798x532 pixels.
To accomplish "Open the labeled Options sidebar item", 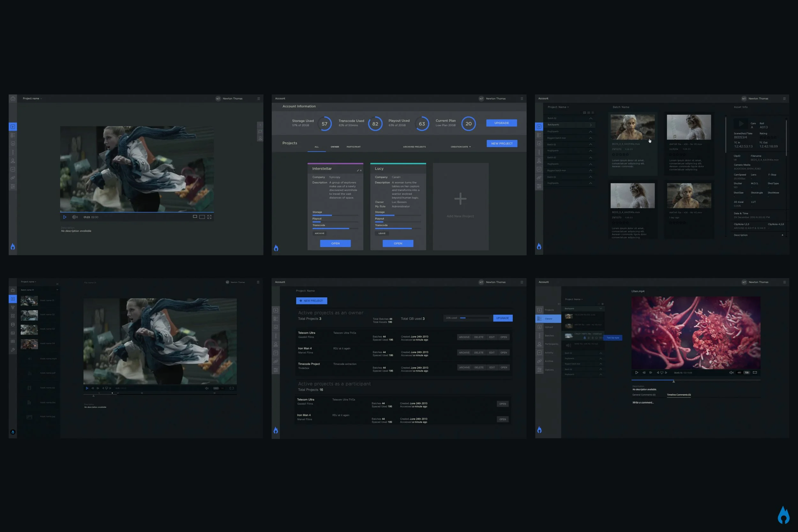I will 548,370.
